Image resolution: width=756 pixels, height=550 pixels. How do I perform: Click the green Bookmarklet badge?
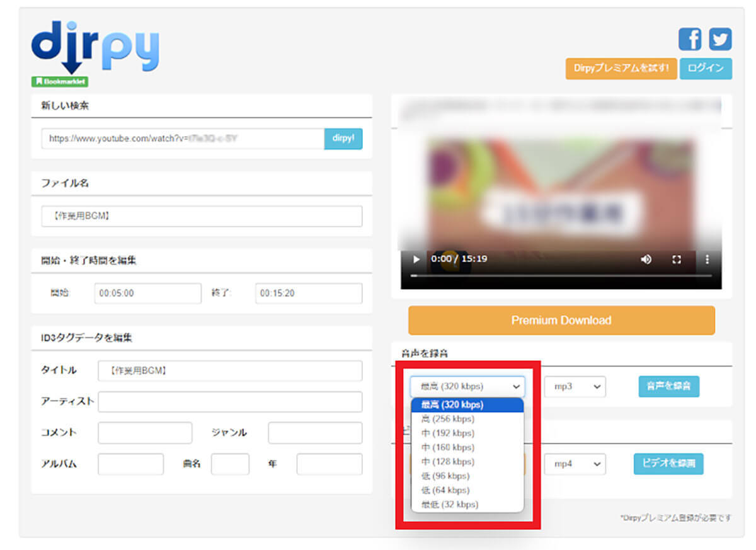(x=60, y=81)
